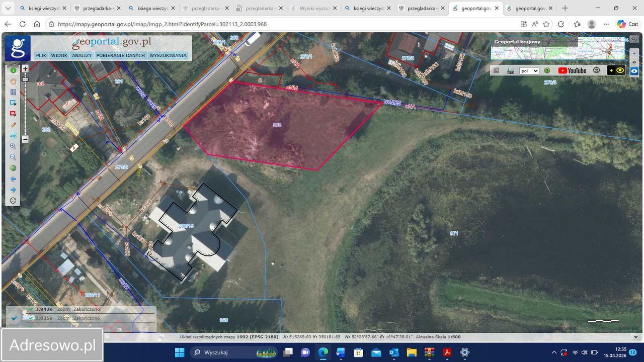Click the accessibility figure icon
This screenshot has width=644, height=362.
click(597, 71)
